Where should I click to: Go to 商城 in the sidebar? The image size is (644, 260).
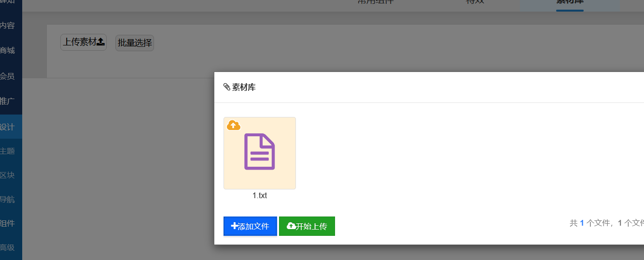[8, 50]
